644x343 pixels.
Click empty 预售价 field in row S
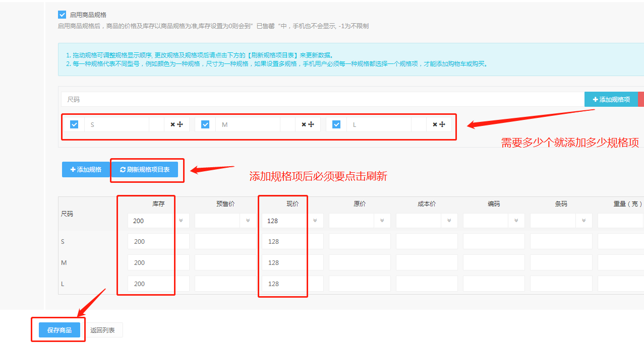coord(225,241)
